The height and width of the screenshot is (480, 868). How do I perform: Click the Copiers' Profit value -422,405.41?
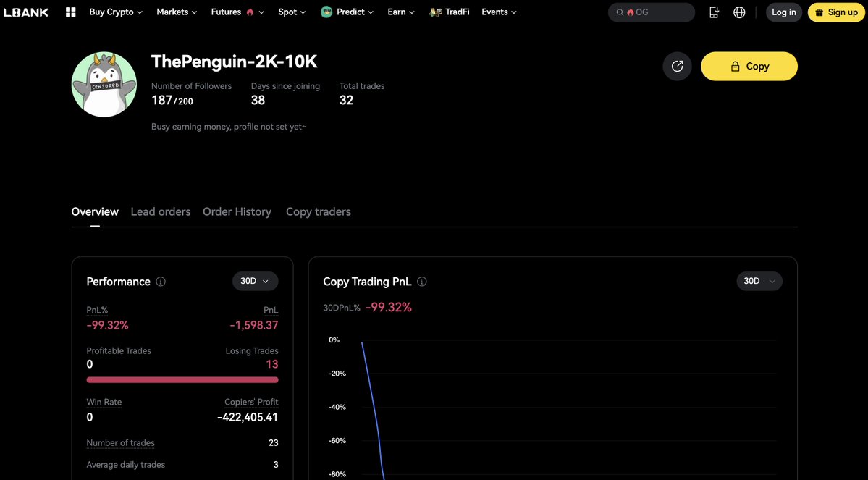248,418
